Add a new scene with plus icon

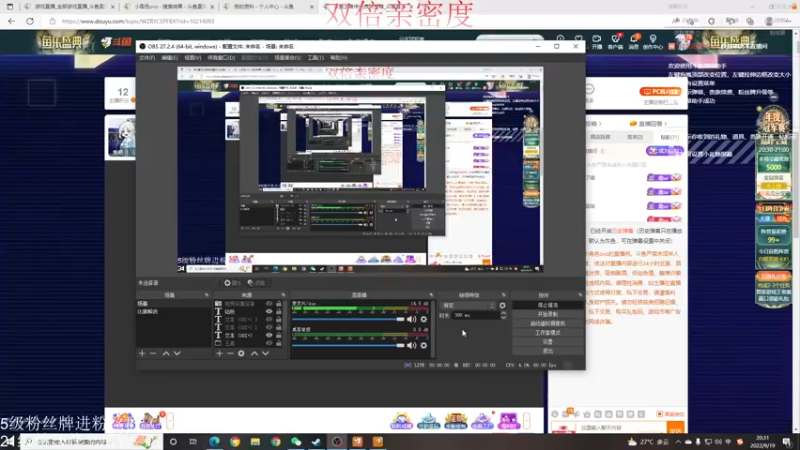pyautogui.click(x=142, y=353)
